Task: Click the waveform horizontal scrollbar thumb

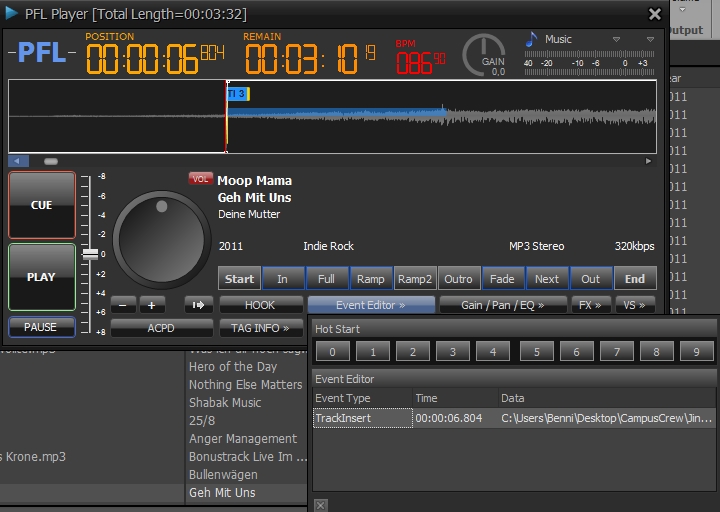Action: click(51, 161)
